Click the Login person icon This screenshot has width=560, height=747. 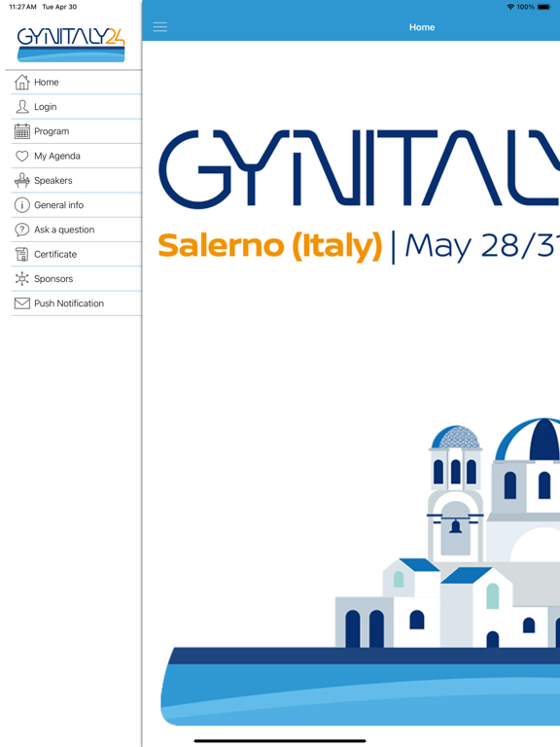22,107
